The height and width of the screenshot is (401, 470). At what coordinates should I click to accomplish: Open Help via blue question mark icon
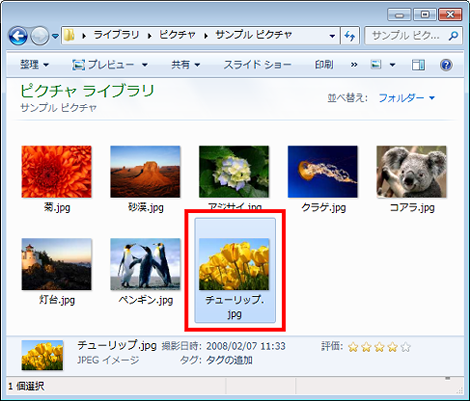point(446,65)
